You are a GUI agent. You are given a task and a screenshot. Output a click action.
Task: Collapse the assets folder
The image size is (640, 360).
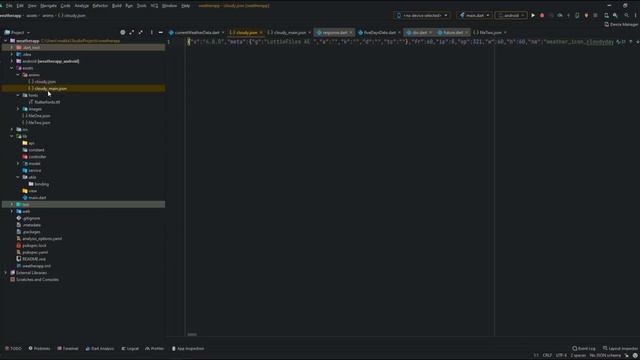pos(12,68)
